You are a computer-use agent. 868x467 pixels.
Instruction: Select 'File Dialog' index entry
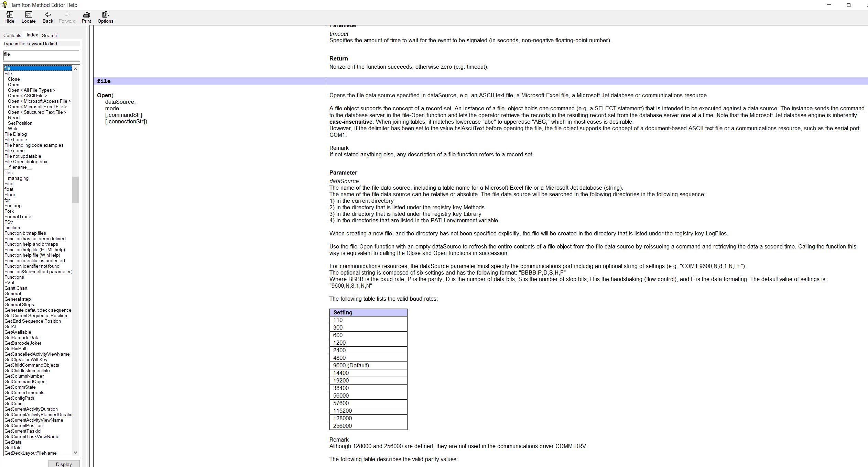15,134
